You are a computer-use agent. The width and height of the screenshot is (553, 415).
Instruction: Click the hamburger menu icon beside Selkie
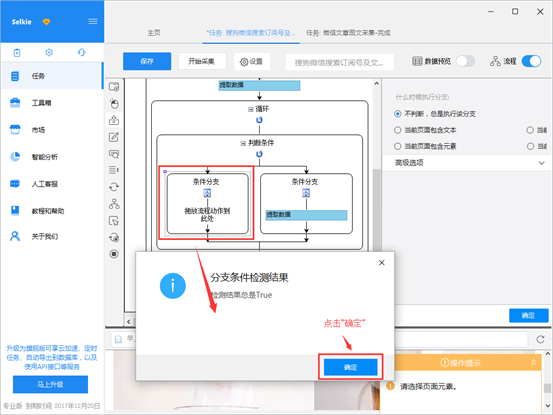click(93, 22)
